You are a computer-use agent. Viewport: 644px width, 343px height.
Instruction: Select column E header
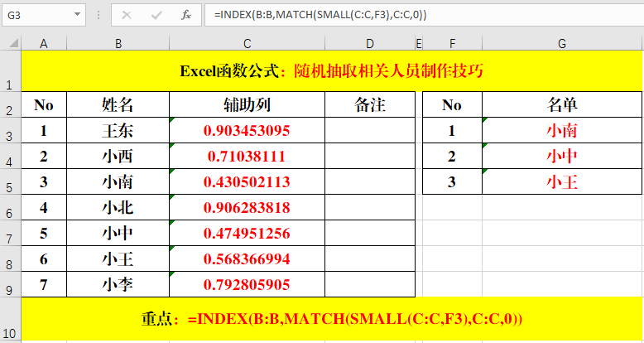(419, 44)
